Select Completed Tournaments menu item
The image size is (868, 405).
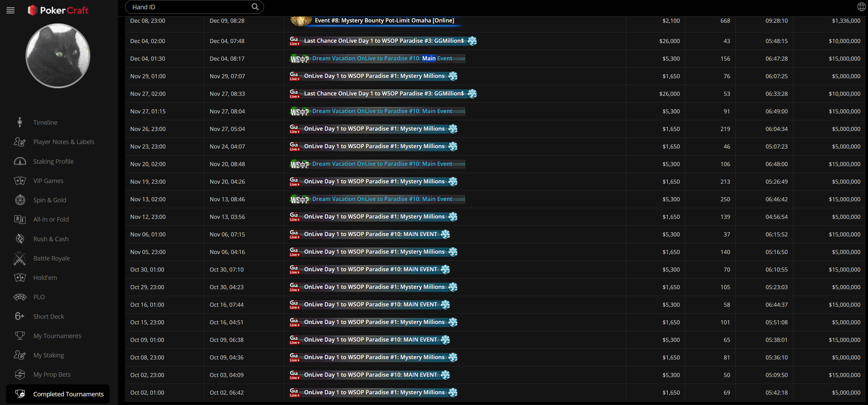[68, 394]
